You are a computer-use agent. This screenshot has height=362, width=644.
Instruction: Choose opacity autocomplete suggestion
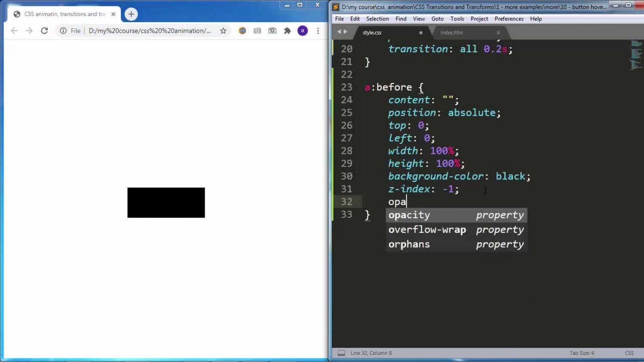point(456,215)
